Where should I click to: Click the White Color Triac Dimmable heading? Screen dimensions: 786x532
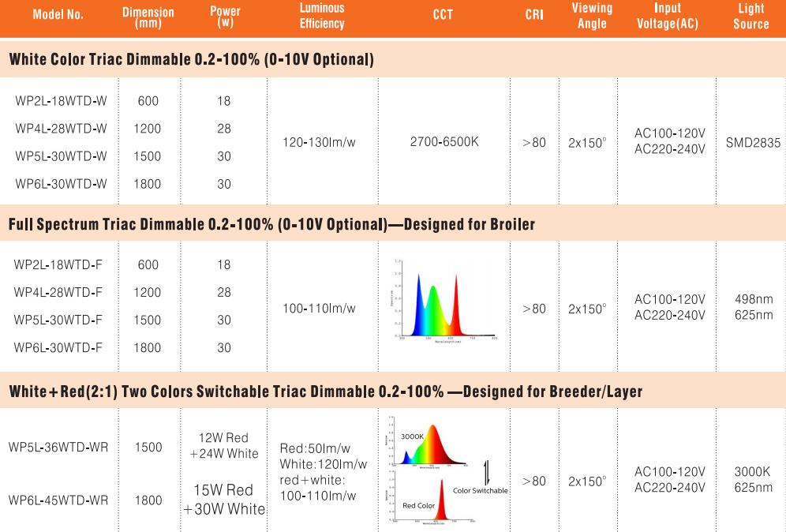192,59
